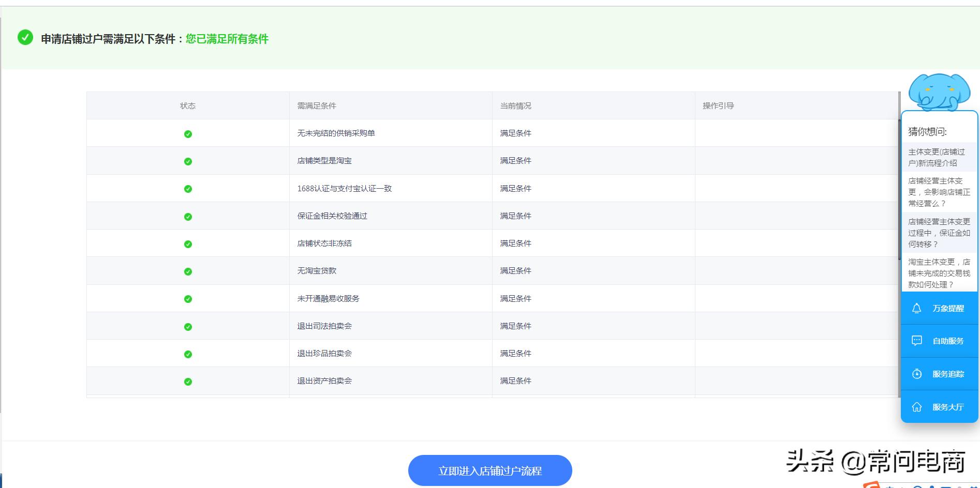Open the FAQ 会影响店铺正常经营么

(939, 192)
